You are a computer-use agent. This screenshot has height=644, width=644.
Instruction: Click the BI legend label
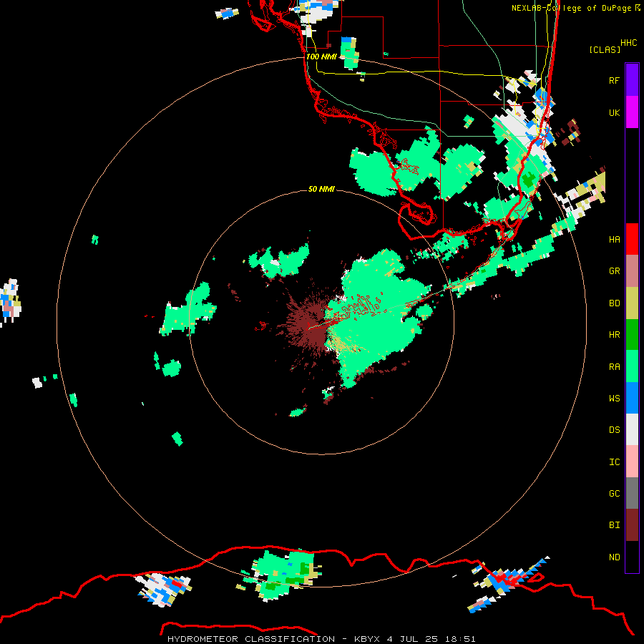coord(614,525)
